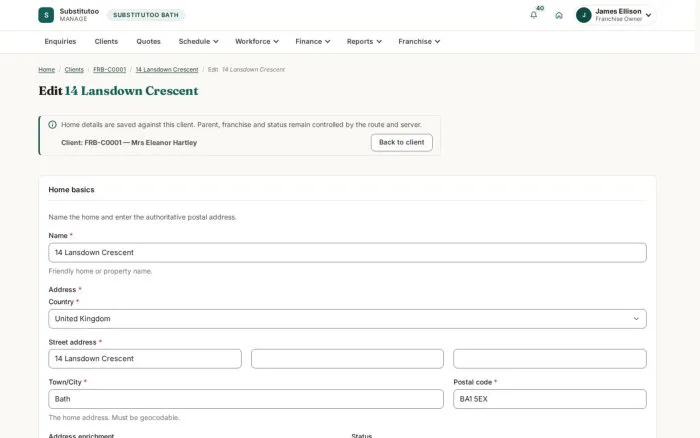Open the Clients navigation item
Image resolution: width=700 pixels, height=438 pixels.
106,42
